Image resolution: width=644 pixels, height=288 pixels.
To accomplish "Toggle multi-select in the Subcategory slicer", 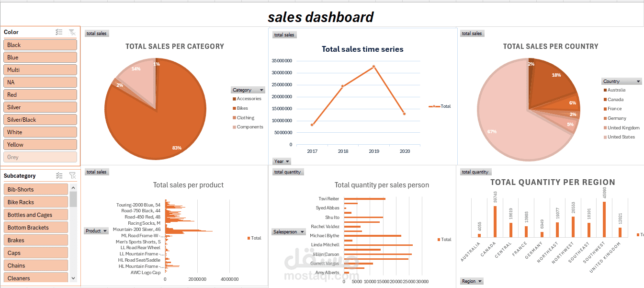I will (x=59, y=176).
